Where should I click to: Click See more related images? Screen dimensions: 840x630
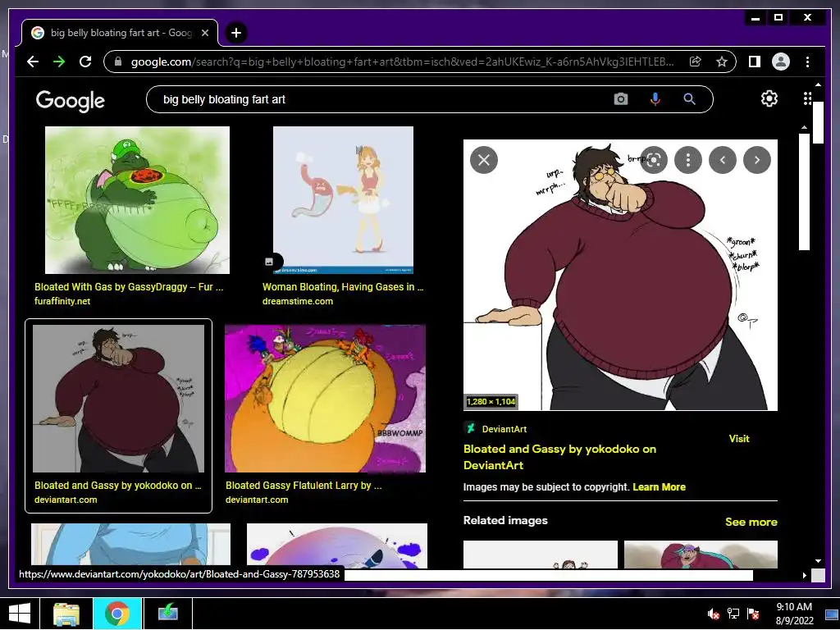tap(751, 522)
